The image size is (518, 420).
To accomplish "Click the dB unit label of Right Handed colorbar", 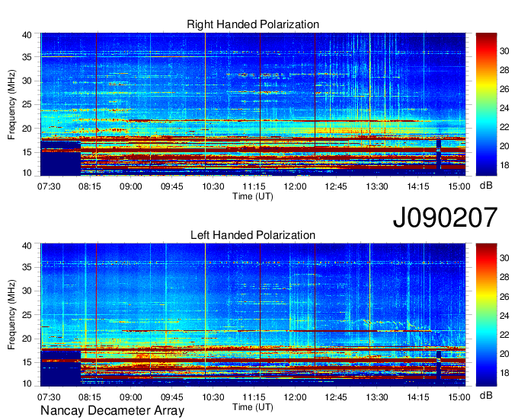I will (486, 186).
